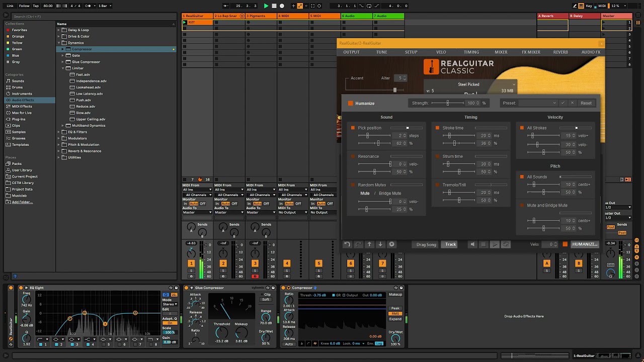Image resolution: width=644 pixels, height=362 pixels.
Task: Select the Orange collection tag
Action: 18,36
